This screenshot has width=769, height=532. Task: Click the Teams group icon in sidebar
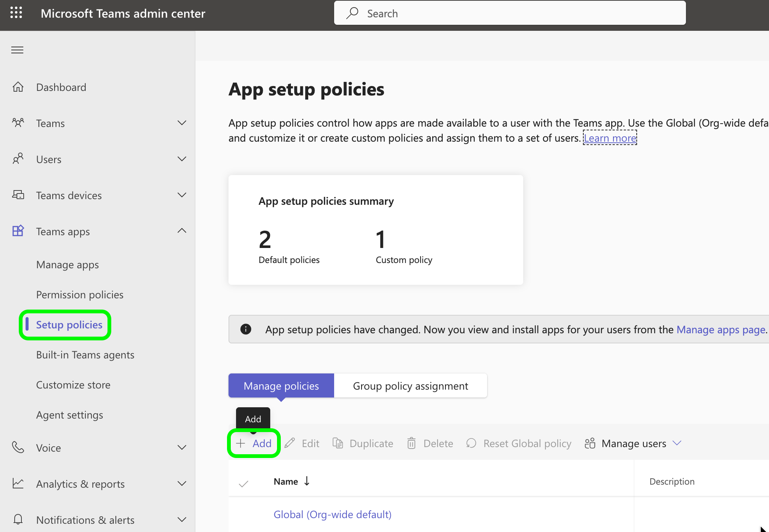coord(18,122)
